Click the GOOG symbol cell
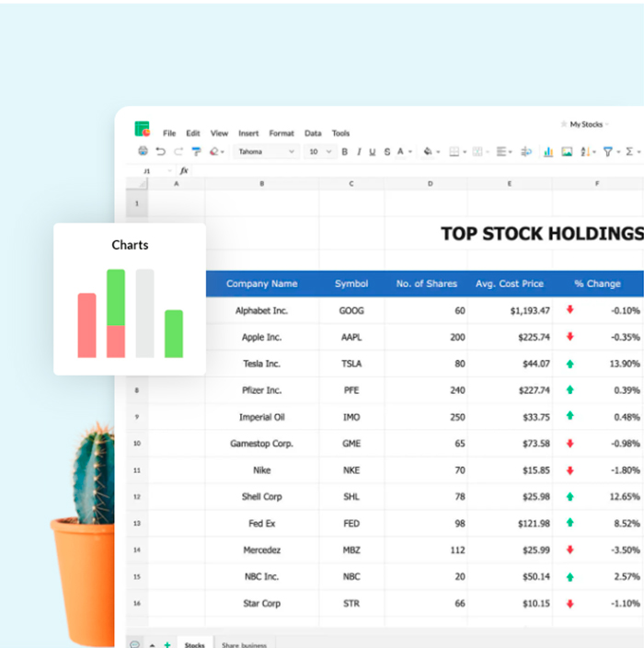Screen dimensions: 644x648 pos(351,310)
